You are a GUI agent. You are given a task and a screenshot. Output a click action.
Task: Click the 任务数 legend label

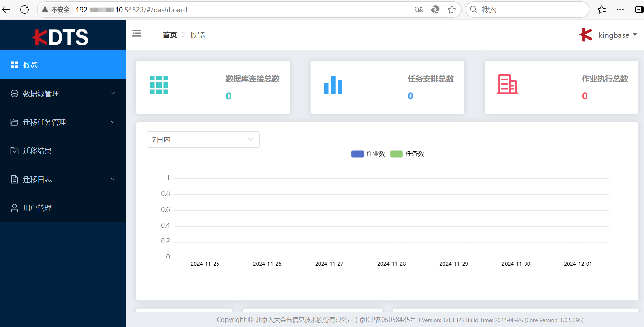point(414,154)
